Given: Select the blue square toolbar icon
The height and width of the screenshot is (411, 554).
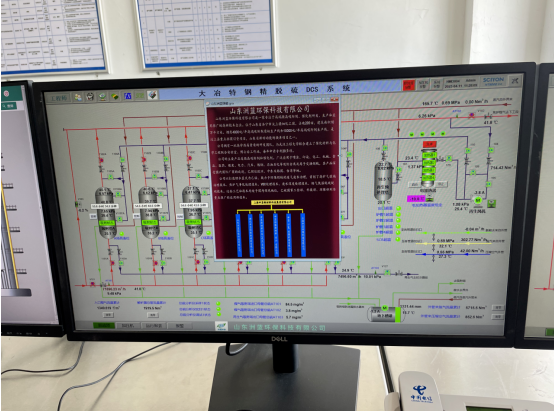Looking at the screenshot, I should 128,96.
